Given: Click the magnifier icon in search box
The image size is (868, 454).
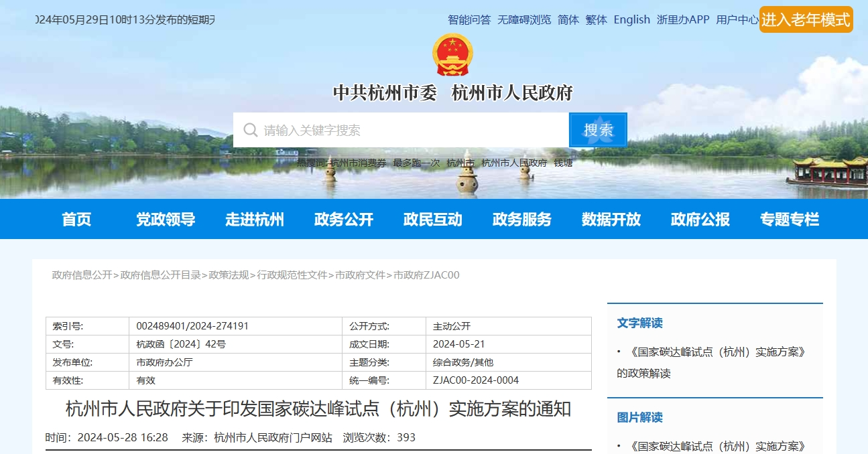Looking at the screenshot, I should click(251, 130).
